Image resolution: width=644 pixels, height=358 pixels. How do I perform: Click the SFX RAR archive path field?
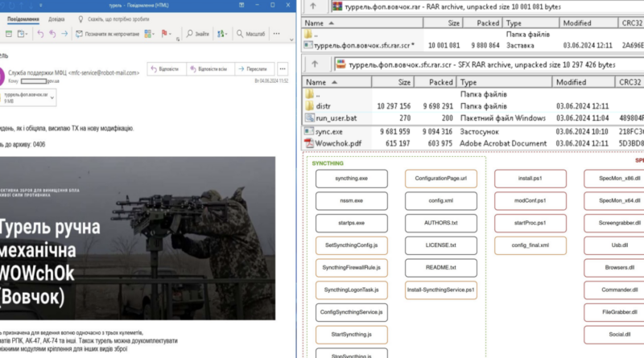(489, 64)
